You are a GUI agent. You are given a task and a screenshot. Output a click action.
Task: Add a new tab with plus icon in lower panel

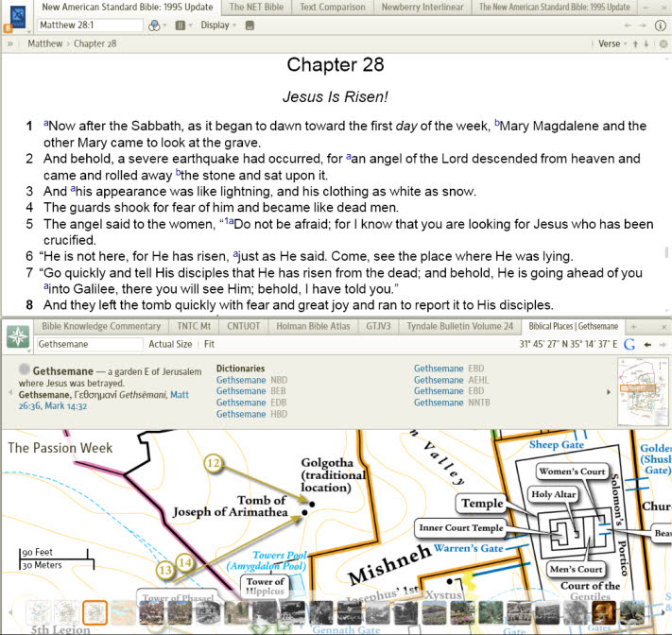[633, 327]
